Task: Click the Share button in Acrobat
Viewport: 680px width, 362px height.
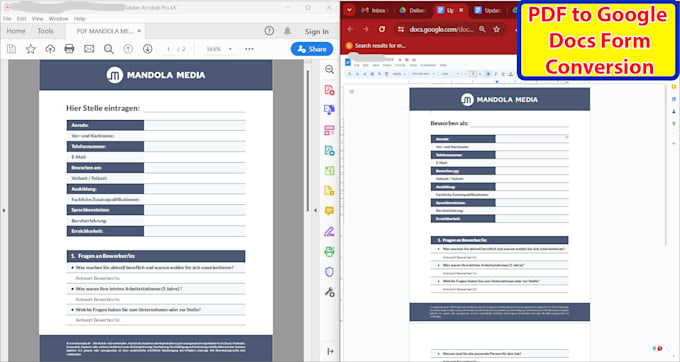Action: [x=312, y=49]
